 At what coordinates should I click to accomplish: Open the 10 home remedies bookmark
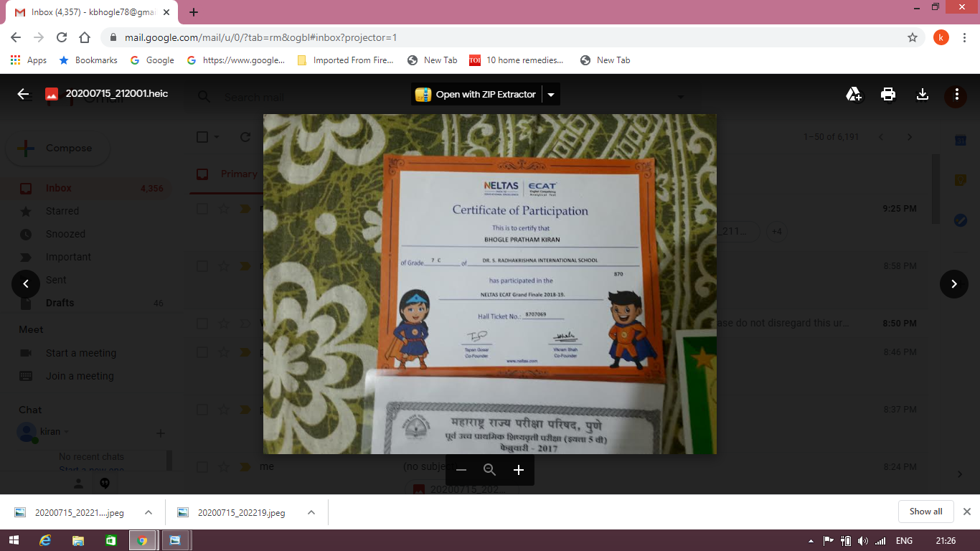517,60
